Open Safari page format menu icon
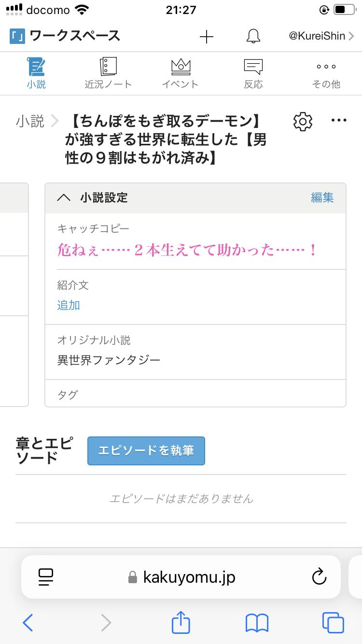This screenshot has height=644, width=362. (x=46, y=577)
